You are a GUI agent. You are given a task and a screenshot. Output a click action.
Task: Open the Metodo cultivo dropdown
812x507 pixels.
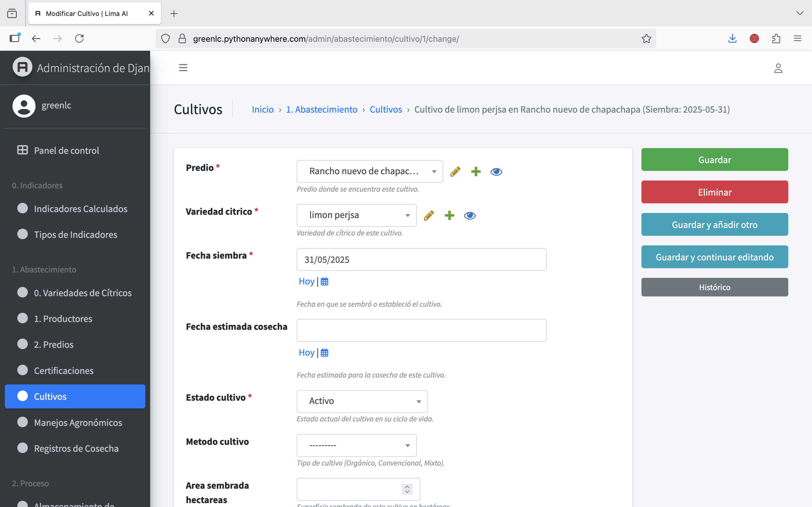click(x=356, y=445)
